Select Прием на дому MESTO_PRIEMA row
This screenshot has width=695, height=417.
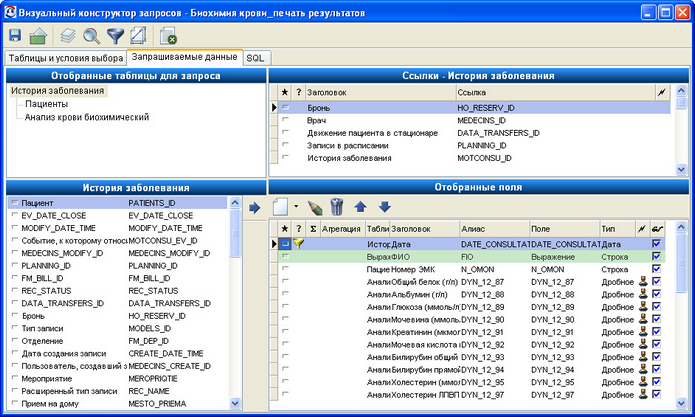117,403
